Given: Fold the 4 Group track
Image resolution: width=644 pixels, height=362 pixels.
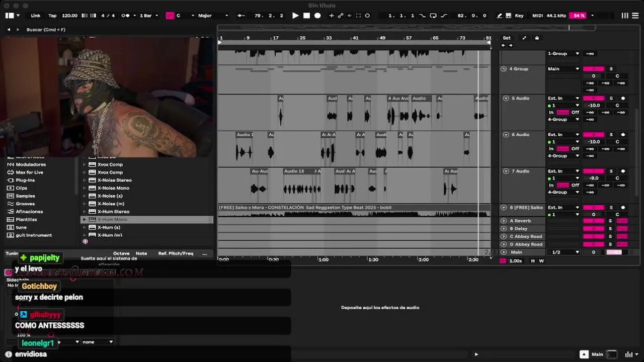Looking at the screenshot, I should (x=504, y=69).
